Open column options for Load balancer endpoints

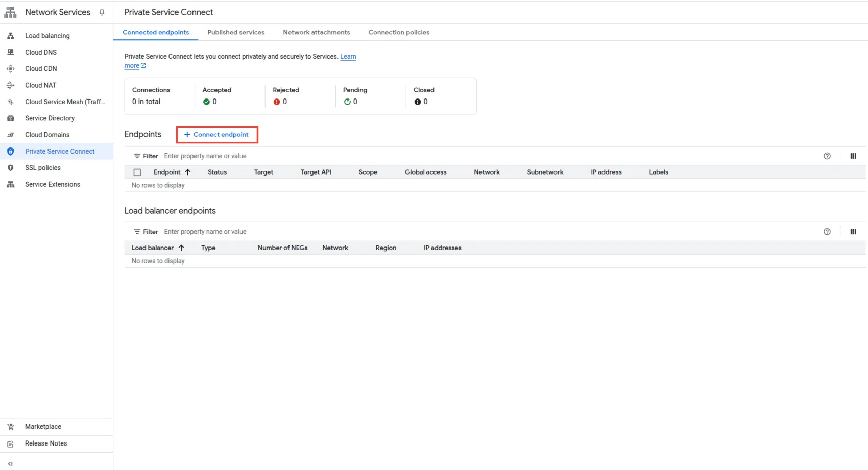tap(853, 232)
